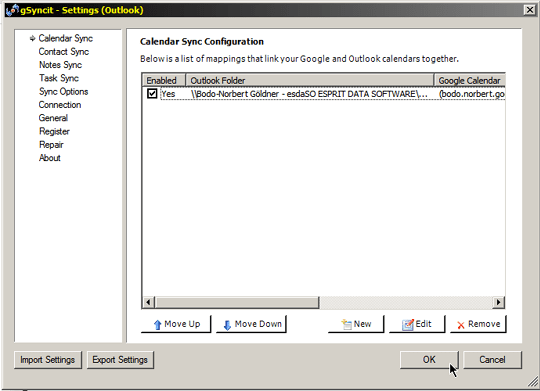Show the About page
The image size is (540, 391).
tap(50, 158)
